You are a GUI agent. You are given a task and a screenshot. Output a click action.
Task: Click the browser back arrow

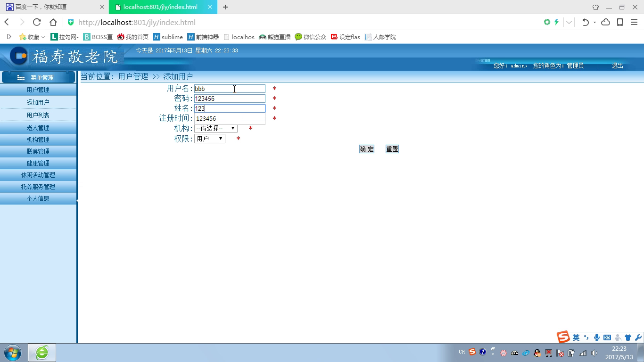7,22
